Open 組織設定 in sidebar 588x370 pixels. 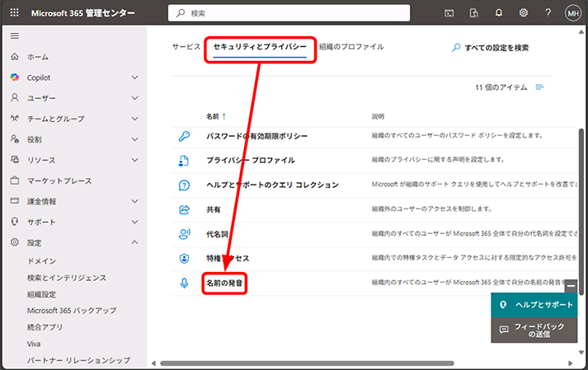pyautogui.click(x=41, y=294)
